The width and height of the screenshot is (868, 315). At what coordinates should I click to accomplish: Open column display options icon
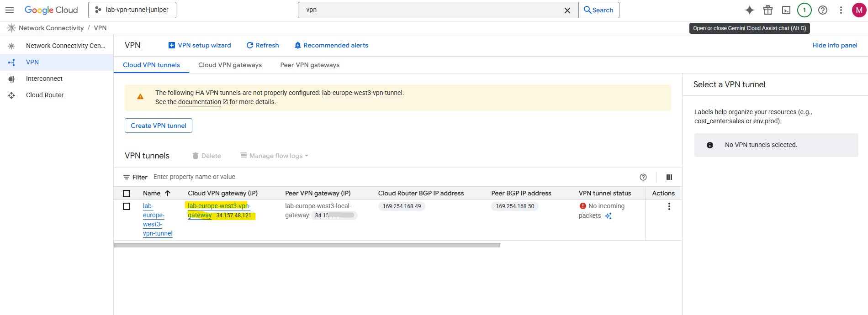pos(669,177)
